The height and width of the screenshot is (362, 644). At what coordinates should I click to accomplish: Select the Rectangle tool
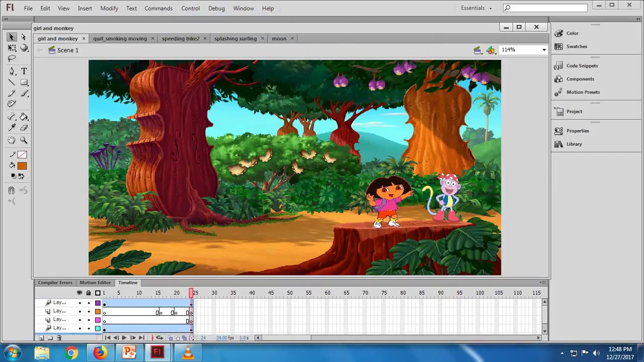point(24,82)
